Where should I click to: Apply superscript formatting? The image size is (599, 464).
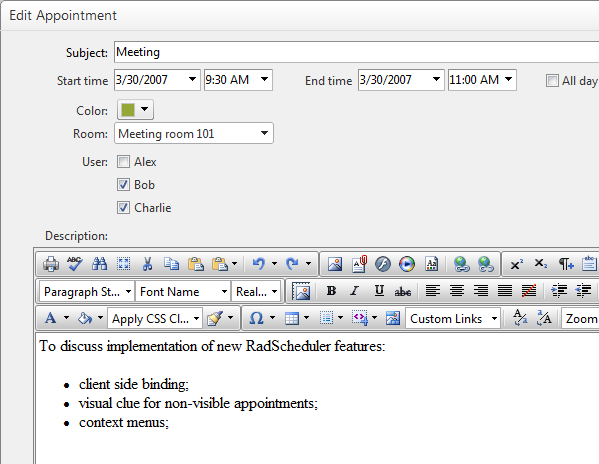(x=516, y=264)
